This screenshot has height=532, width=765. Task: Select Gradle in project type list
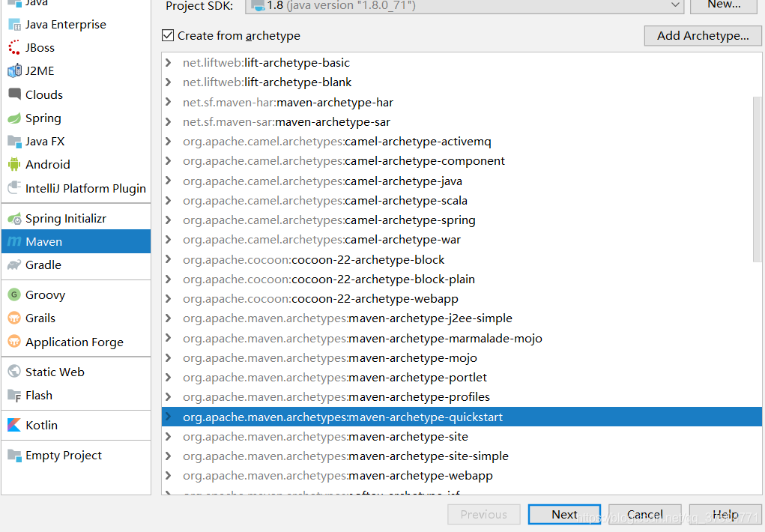click(76, 265)
